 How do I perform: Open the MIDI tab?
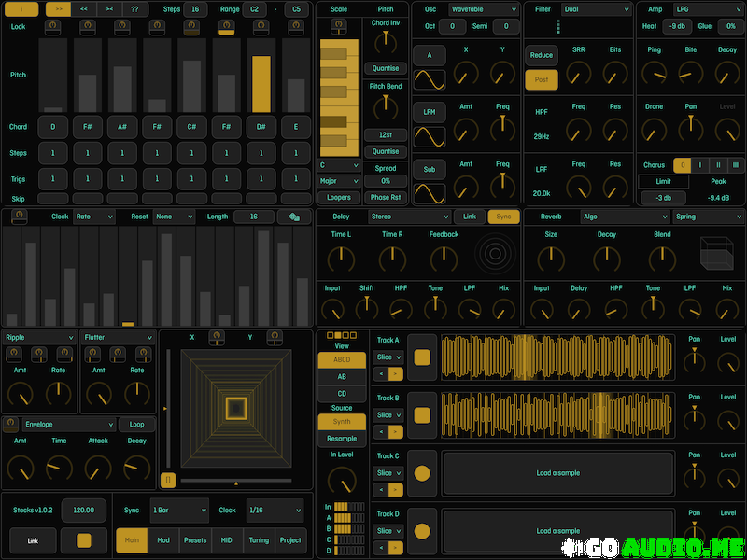coord(227,539)
